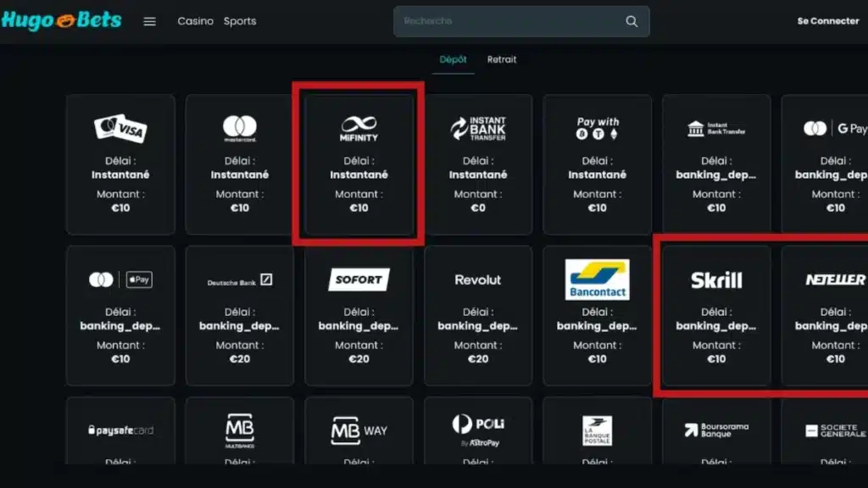Select La Banque Postale method
868x488 pixels.
pos(597,431)
